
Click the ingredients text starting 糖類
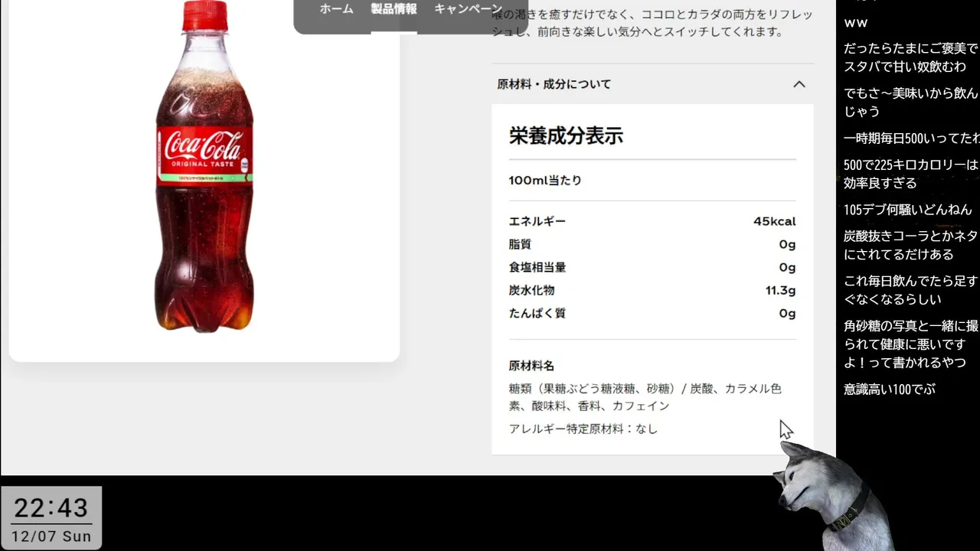645,397
